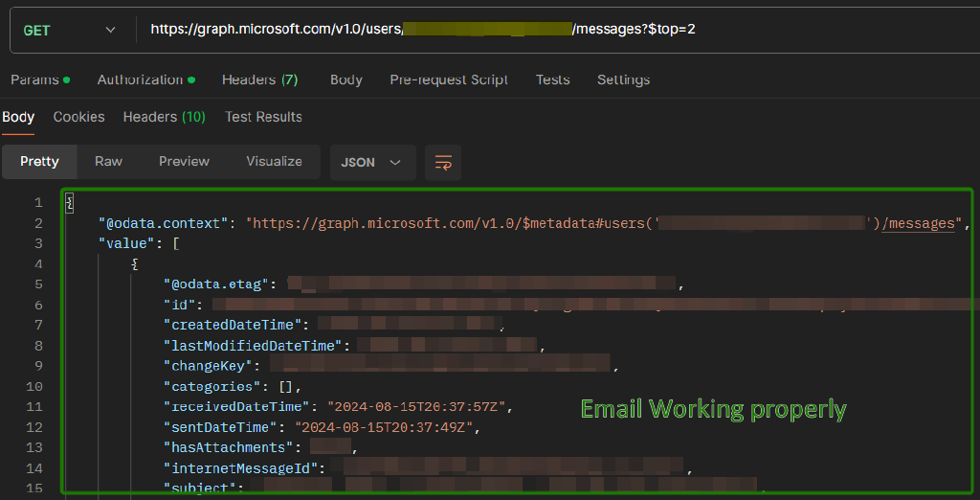The height and width of the screenshot is (500, 980).
Task: Open the request Settings tab
Action: 623,80
